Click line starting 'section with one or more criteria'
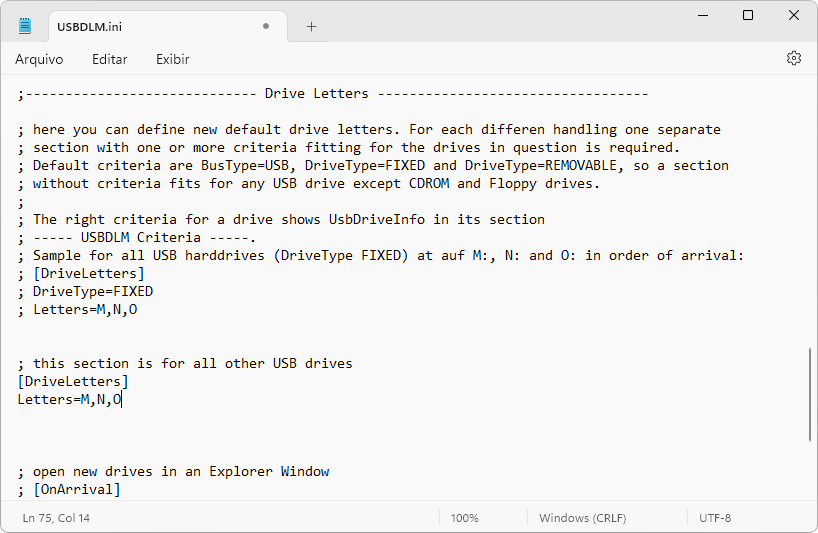Screen dimensions: 818x533 [349, 148]
